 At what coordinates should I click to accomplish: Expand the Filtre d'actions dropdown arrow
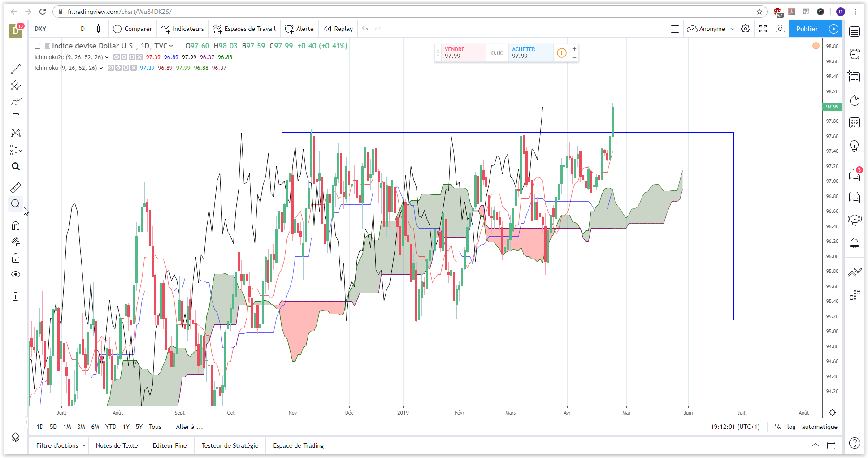[84, 445]
